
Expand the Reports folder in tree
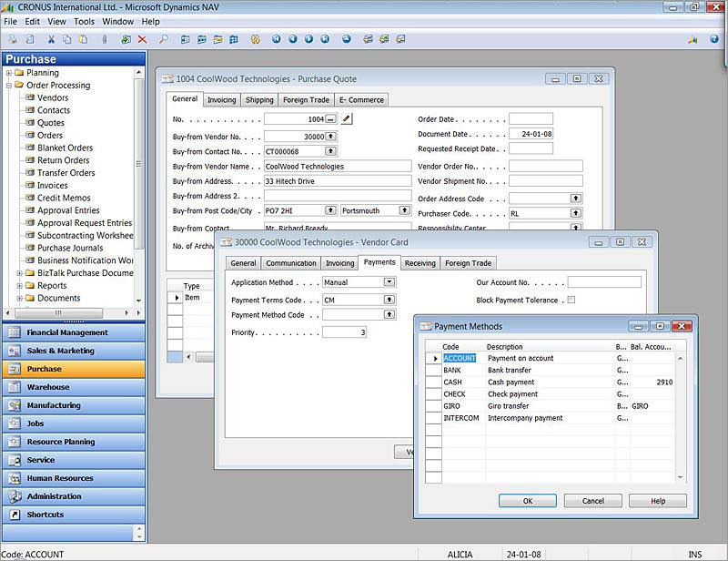[x=19, y=285]
